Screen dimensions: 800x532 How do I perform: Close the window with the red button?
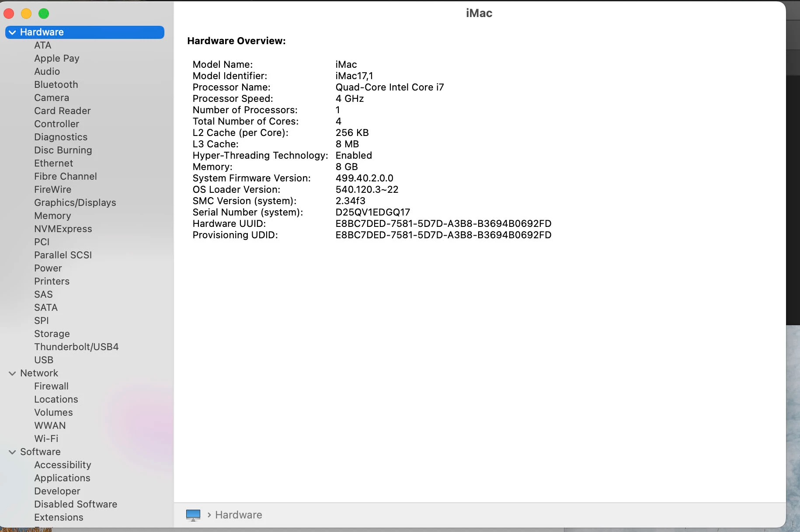(x=9, y=14)
